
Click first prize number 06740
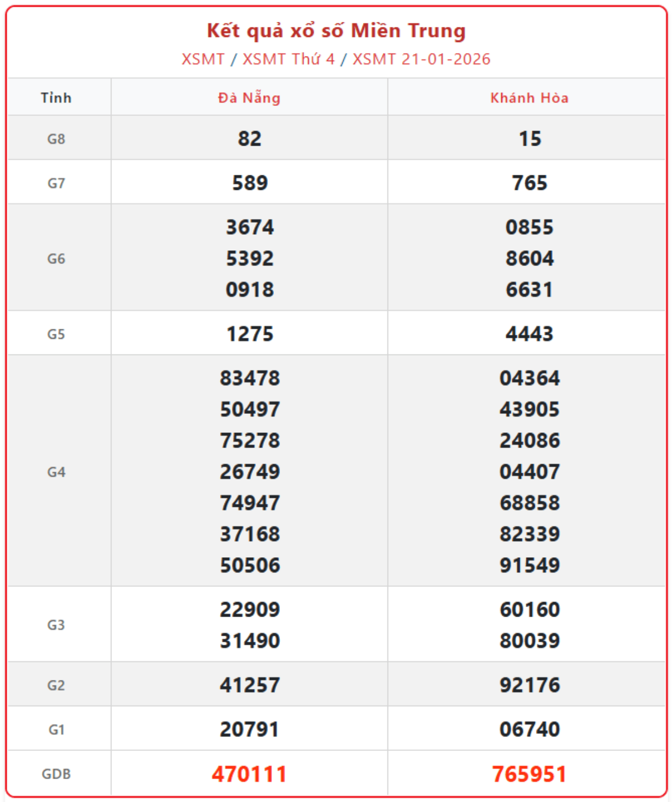click(529, 729)
